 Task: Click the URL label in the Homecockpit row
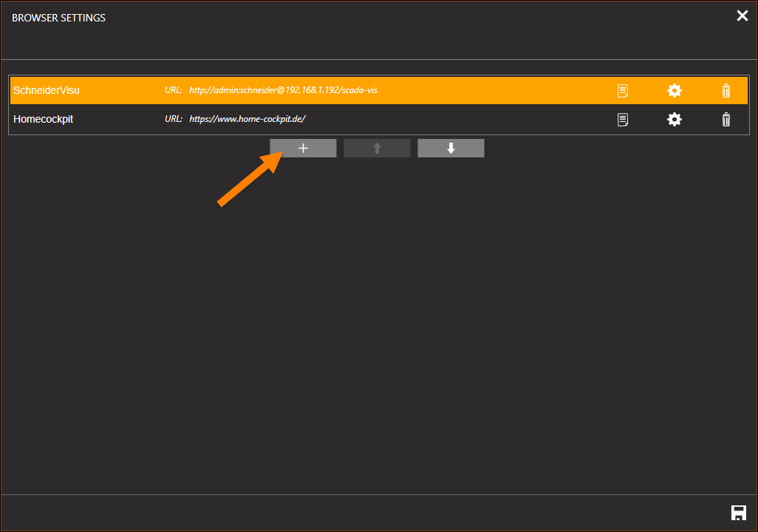click(173, 119)
